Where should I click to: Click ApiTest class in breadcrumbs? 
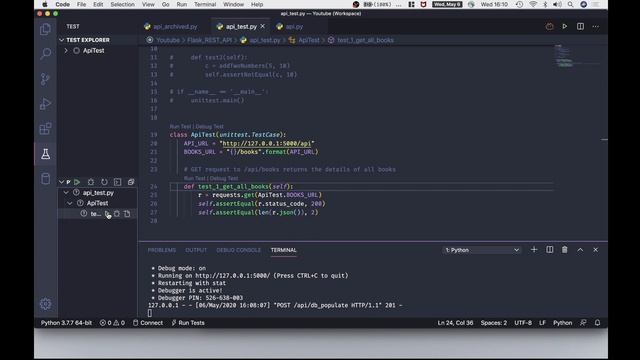(x=309, y=40)
